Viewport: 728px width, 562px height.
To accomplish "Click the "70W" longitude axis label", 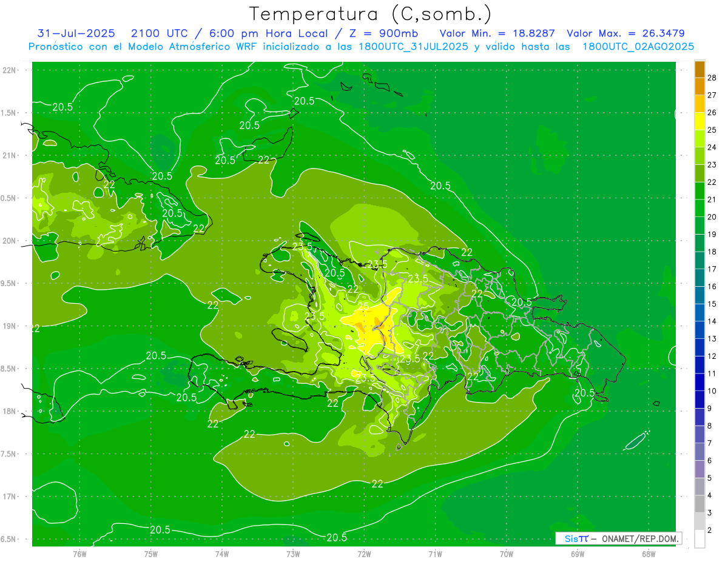I will tap(507, 554).
